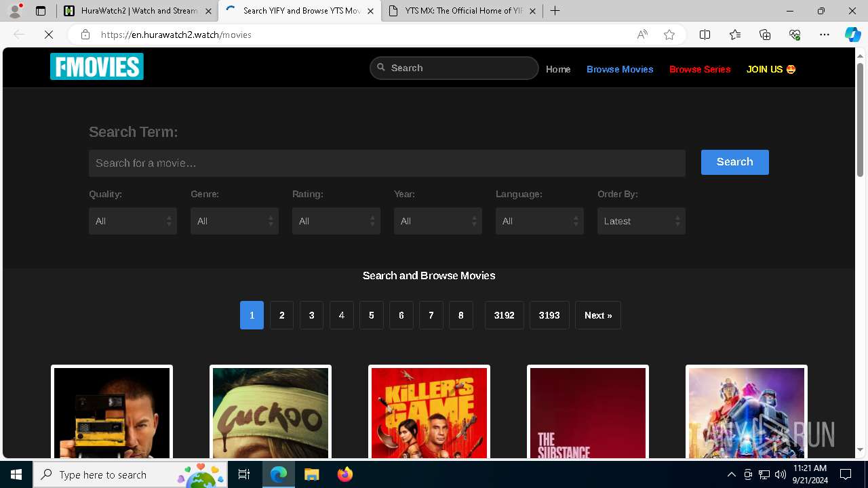
Task: Jump to page 3193
Action: [x=549, y=315]
